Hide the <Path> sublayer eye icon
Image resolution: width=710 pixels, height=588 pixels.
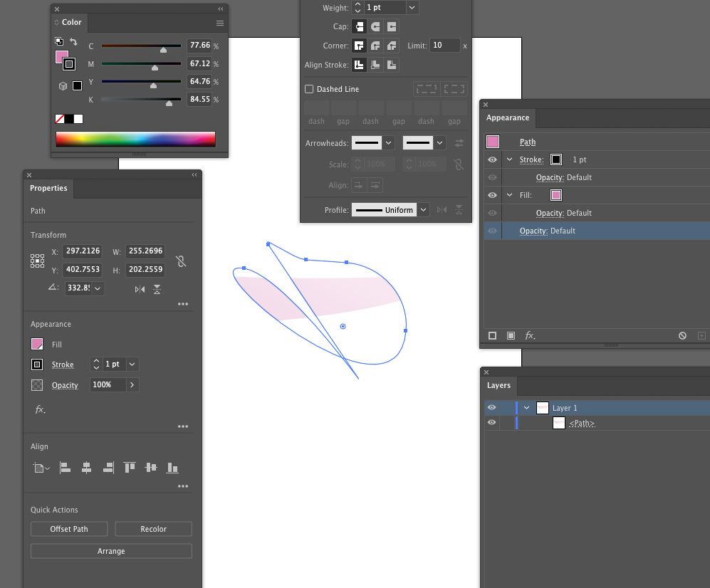tap(492, 422)
